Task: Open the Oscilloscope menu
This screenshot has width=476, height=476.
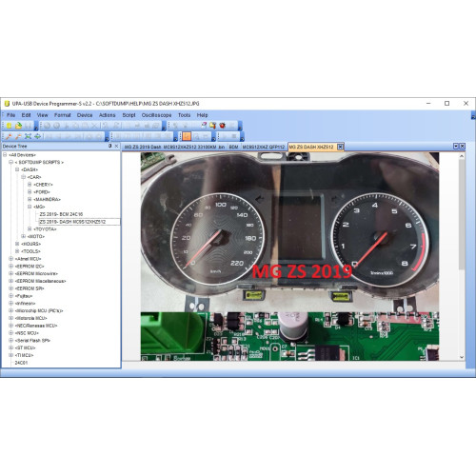Action: tap(156, 115)
